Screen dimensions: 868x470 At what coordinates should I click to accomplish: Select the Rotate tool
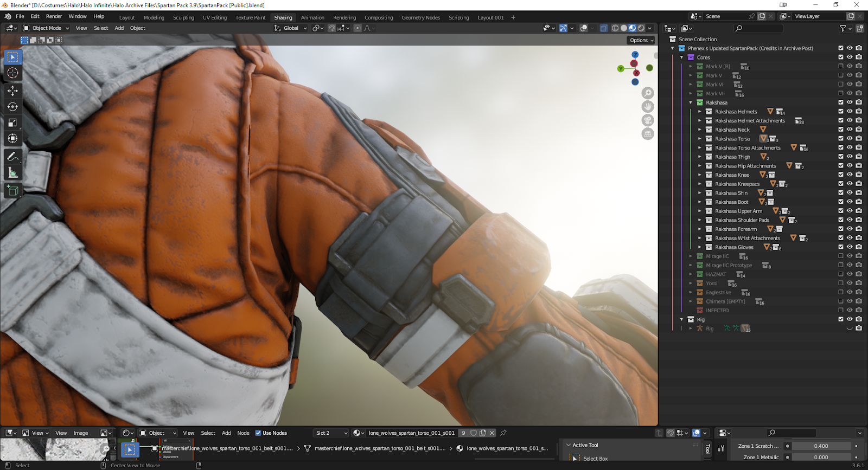pos(12,107)
